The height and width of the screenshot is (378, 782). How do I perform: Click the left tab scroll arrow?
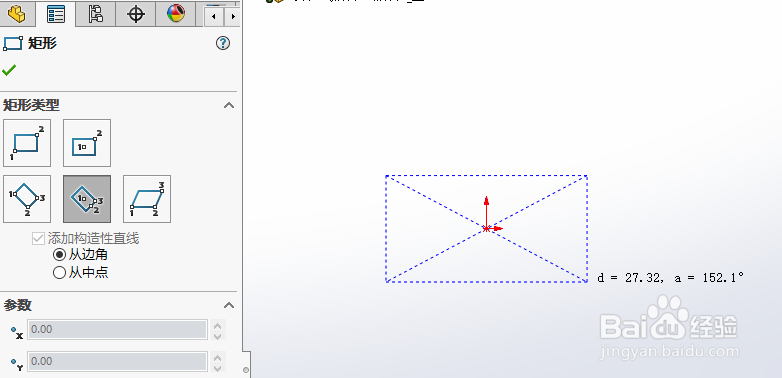(214, 16)
